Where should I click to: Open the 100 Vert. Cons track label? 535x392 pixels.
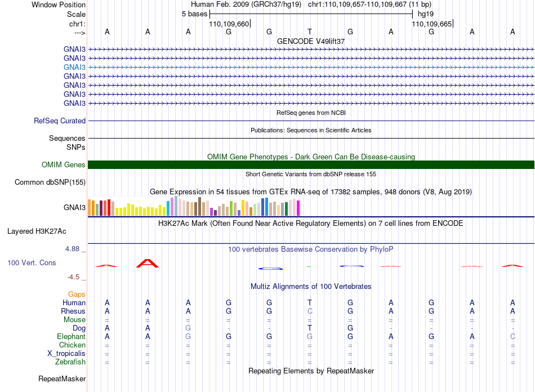pos(32,262)
